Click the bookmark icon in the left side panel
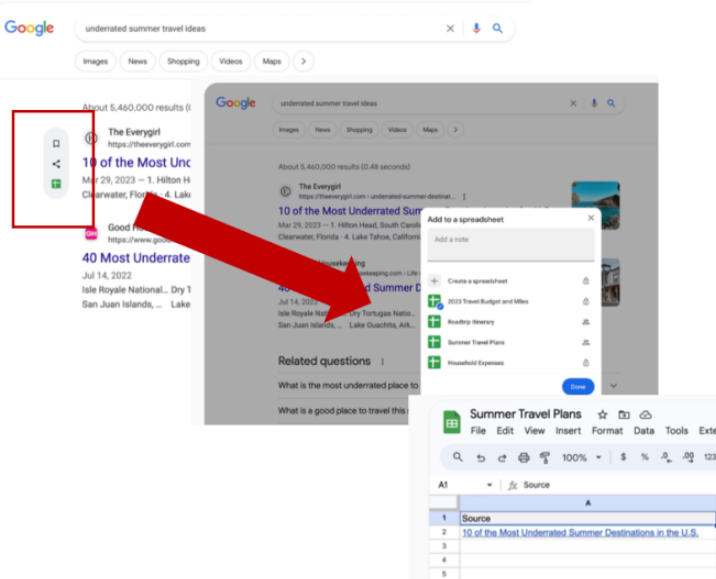Viewport: 716px width, 579px height. (x=56, y=144)
